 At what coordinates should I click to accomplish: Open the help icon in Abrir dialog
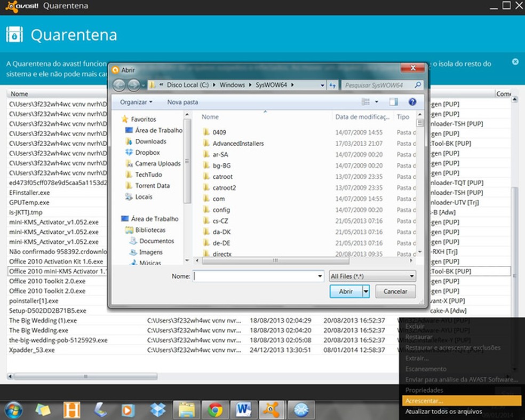point(412,102)
